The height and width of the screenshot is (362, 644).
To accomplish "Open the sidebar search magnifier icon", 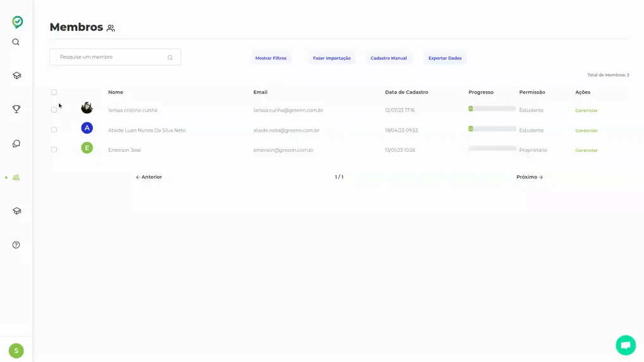I will tap(16, 42).
